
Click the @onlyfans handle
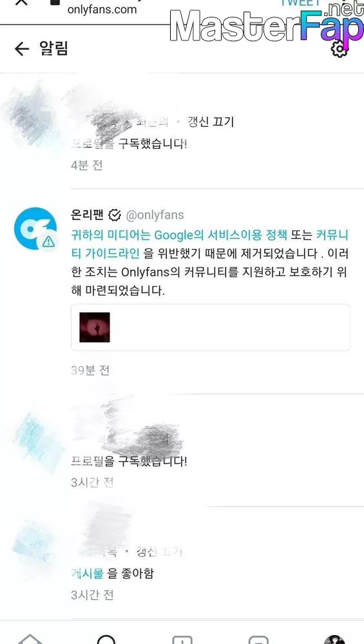tap(155, 215)
